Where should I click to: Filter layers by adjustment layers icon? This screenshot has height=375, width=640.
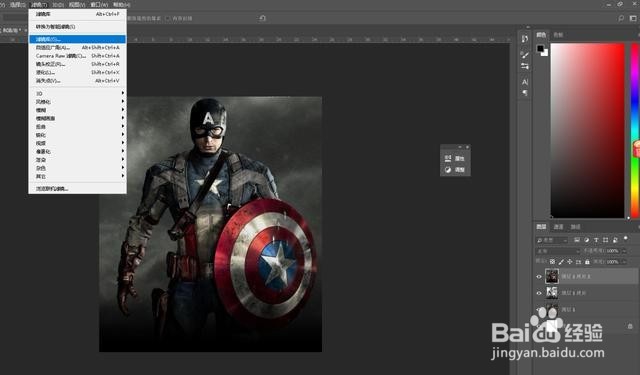click(x=587, y=240)
